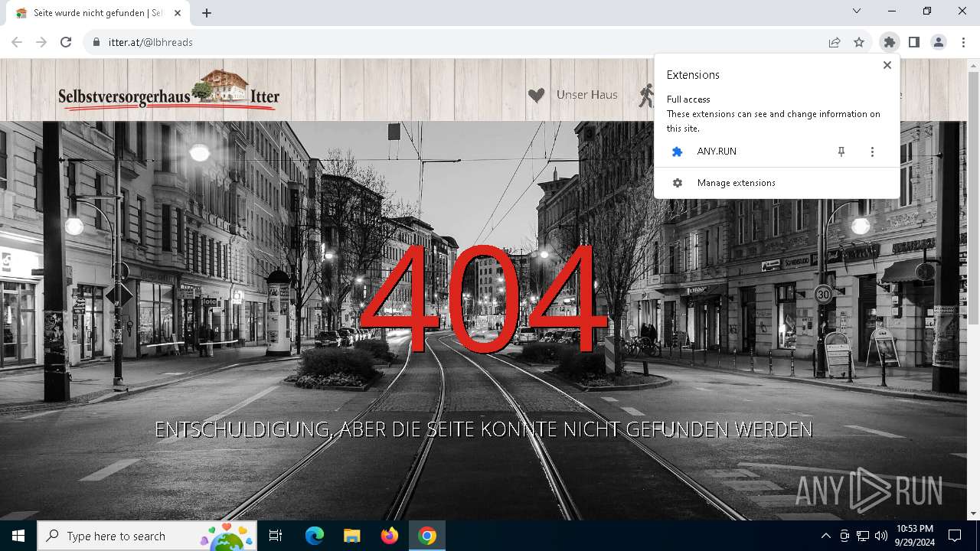Click the browser forward arrow
980x551 pixels.
click(41, 42)
